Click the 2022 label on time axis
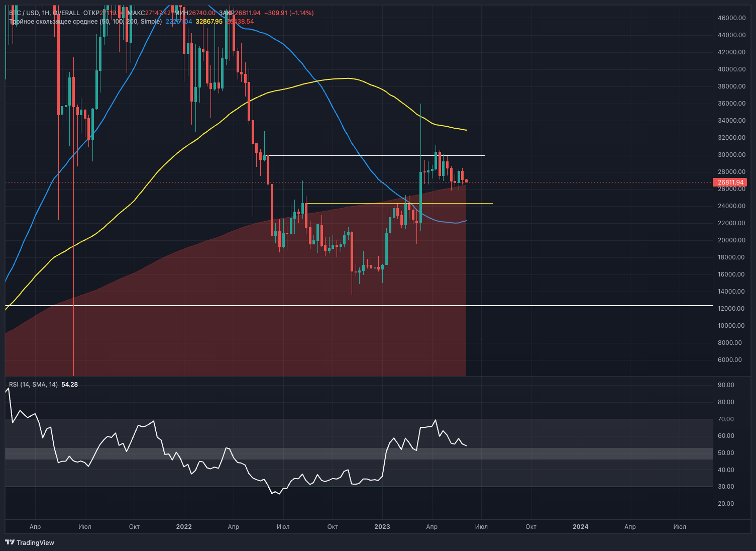 click(184, 527)
